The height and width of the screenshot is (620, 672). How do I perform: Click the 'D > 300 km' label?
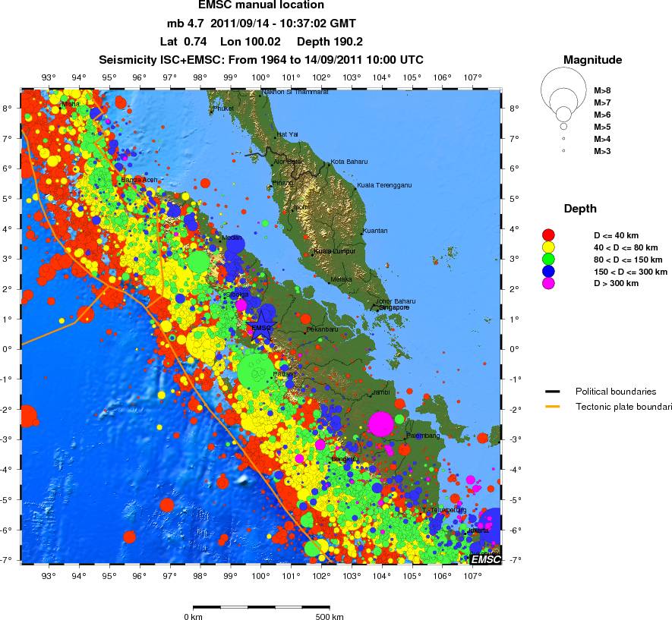616,284
